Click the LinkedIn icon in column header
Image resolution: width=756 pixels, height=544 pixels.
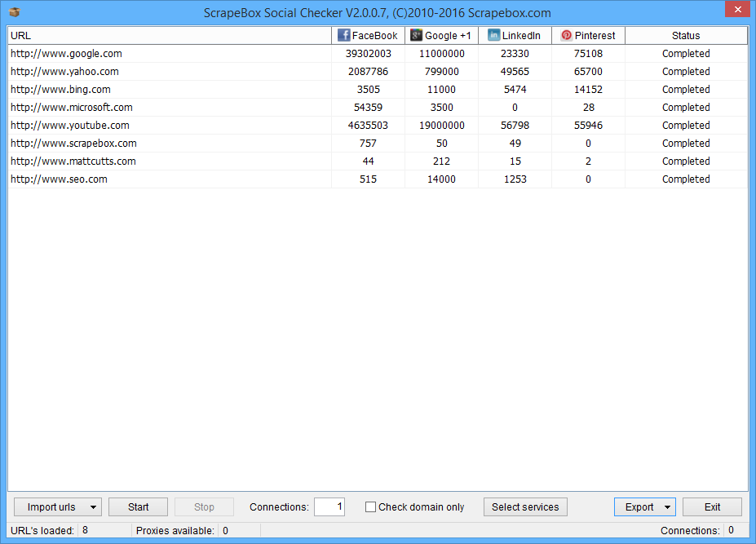493,36
